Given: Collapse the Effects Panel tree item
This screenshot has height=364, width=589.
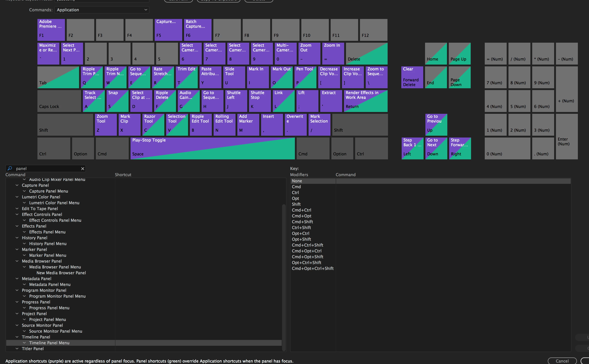Looking at the screenshot, I should coord(17,226).
